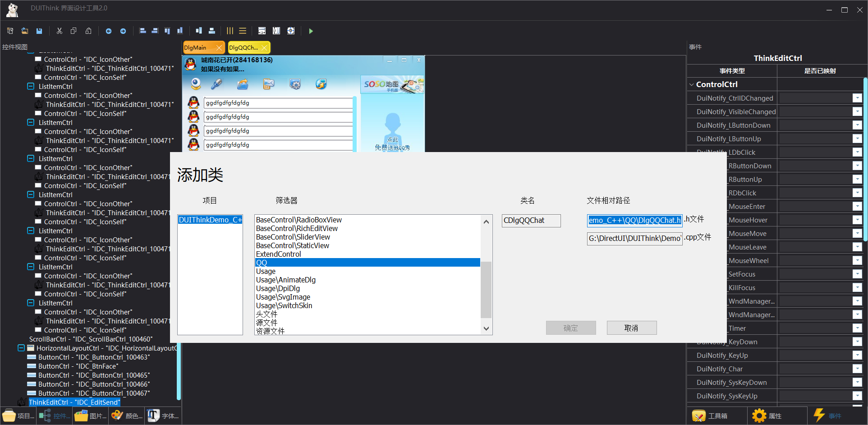Select 头文件 in the filter list
Screen dimensions: 868x425
pos(367,314)
